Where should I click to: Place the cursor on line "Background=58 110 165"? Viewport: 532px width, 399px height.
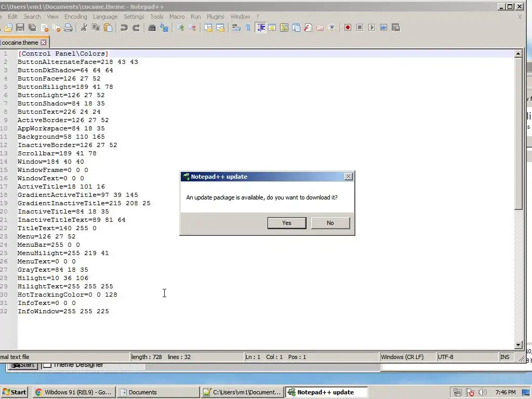click(61, 137)
